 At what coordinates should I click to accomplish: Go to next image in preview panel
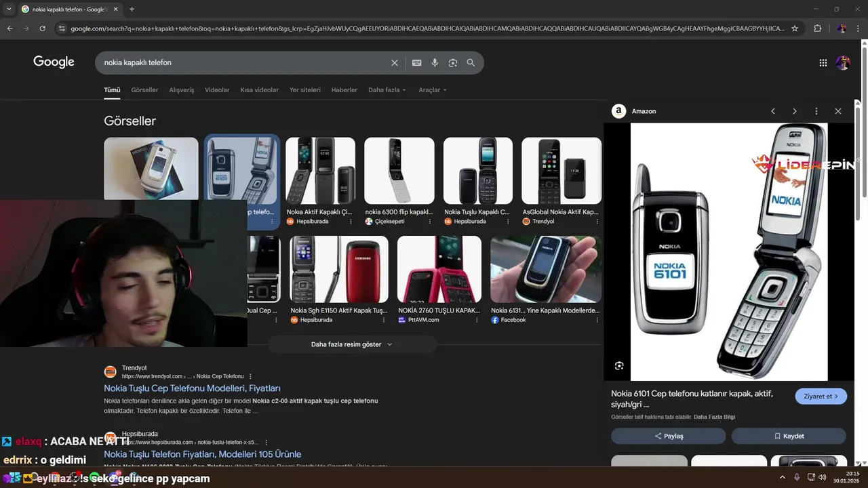click(794, 111)
